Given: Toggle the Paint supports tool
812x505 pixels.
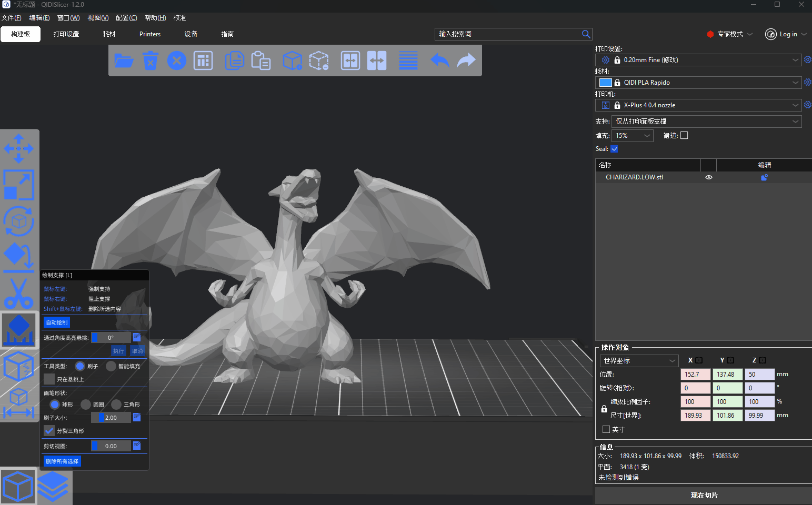Looking at the screenshot, I should point(18,330).
